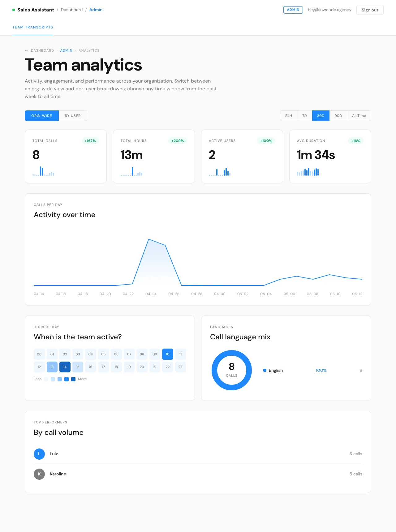Click the English language label
This screenshot has height=532, width=396.
(x=276, y=370)
